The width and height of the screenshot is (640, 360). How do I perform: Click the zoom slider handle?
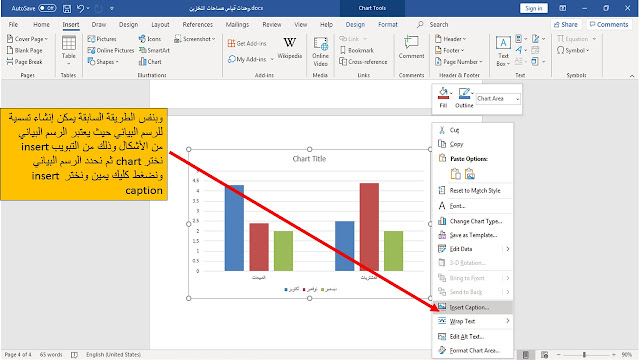tap(584, 355)
